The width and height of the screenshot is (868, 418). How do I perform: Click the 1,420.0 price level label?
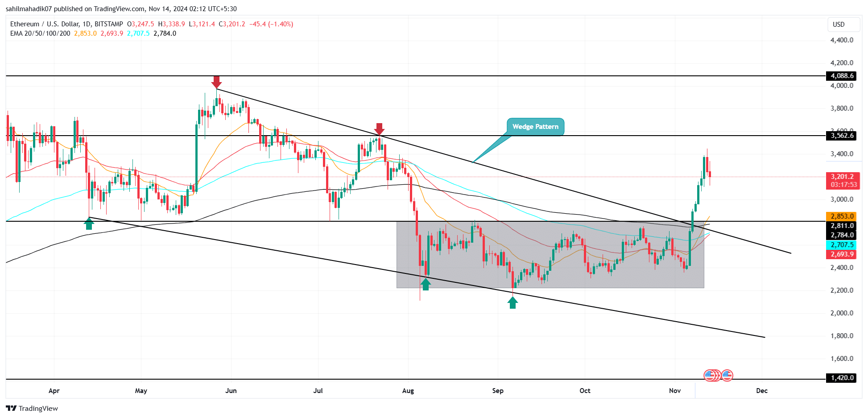(842, 378)
